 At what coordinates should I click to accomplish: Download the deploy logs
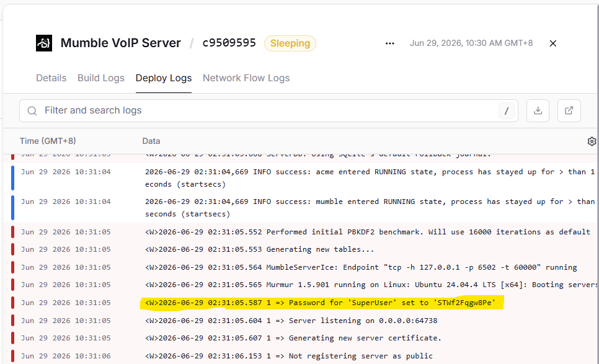pyautogui.click(x=538, y=111)
